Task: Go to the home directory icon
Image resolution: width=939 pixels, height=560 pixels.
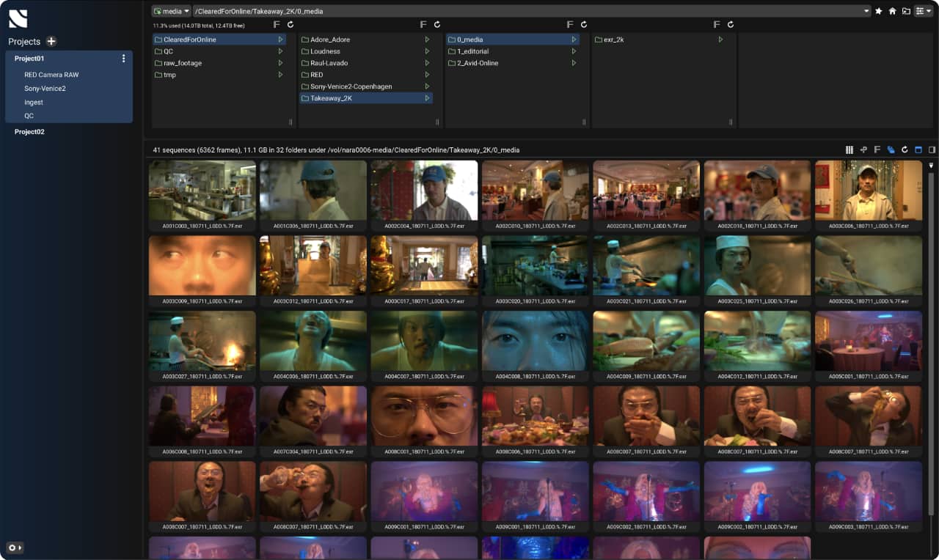Action: click(x=892, y=11)
